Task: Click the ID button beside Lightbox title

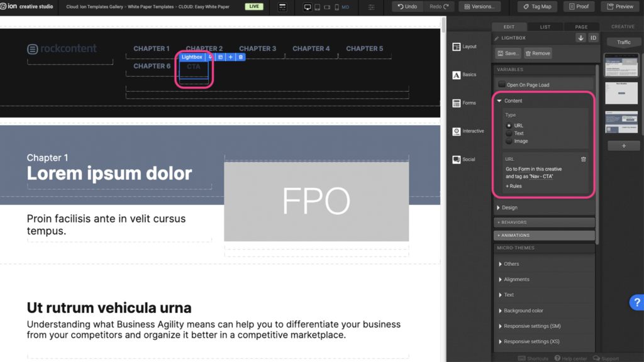Action: [x=592, y=38]
